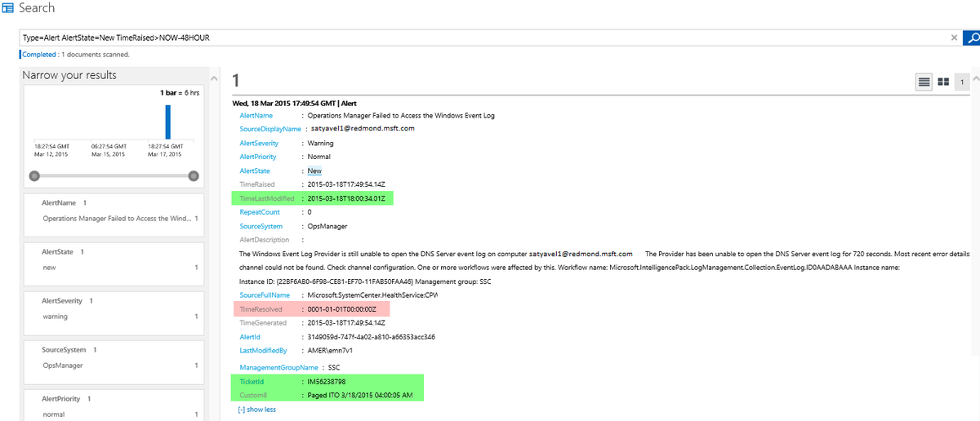Click the RepeatCount field label
980x421 pixels.
(x=258, y=211)
